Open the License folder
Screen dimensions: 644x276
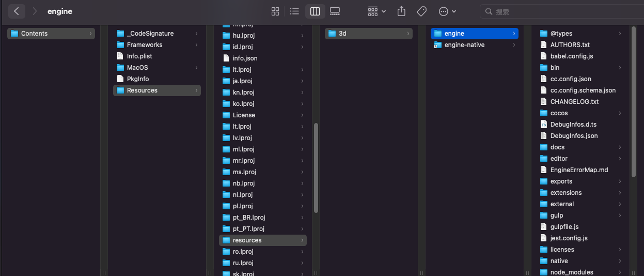click(263, 115)
